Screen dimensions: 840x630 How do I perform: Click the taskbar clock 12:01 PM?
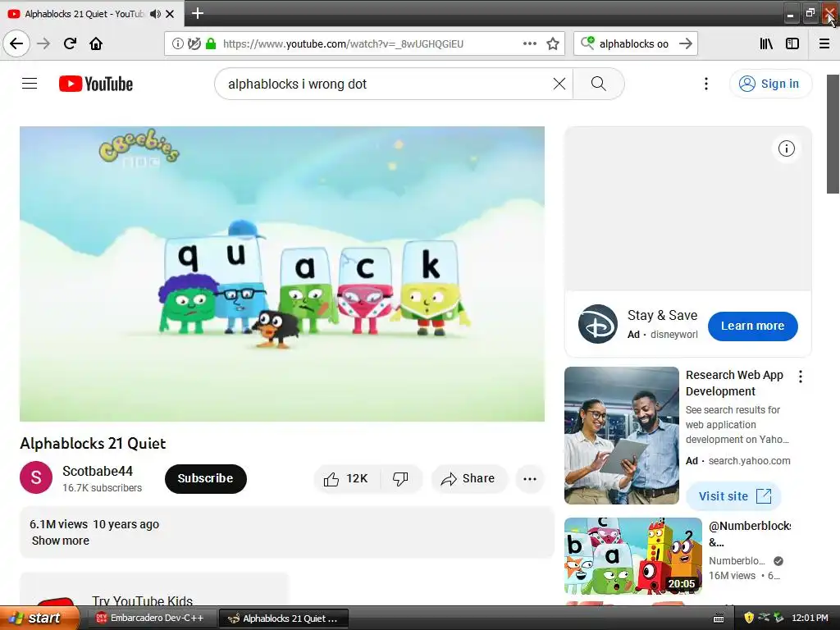pos(810,619)
